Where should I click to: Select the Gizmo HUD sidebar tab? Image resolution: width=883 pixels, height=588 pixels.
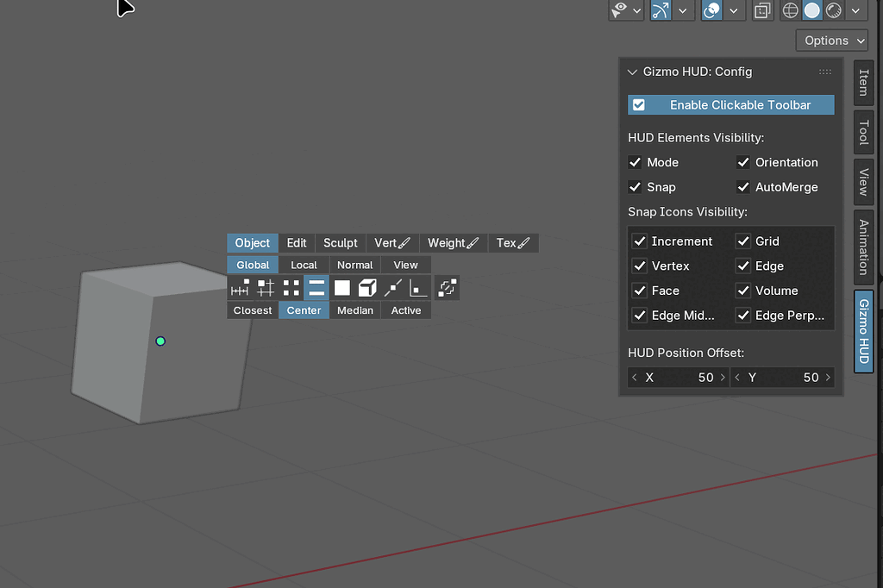863,331
